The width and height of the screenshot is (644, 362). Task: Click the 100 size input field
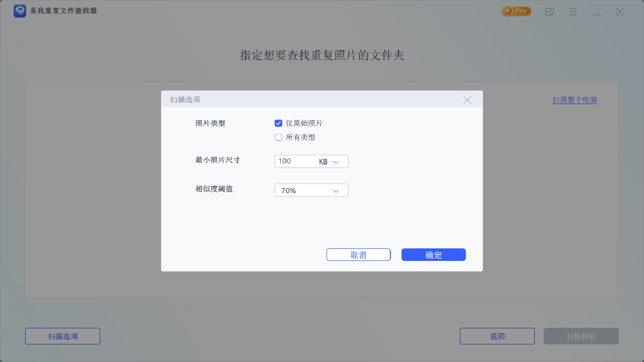[x=292, y=161]
